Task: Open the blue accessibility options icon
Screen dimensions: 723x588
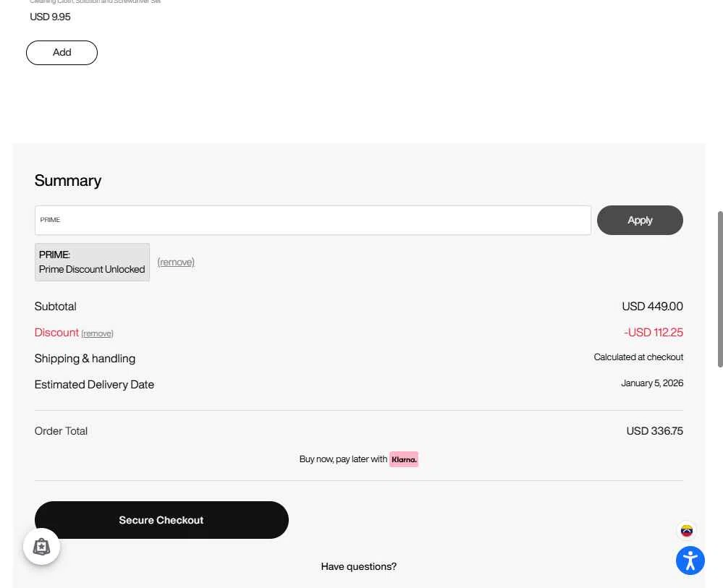Action: pos(690,561)
